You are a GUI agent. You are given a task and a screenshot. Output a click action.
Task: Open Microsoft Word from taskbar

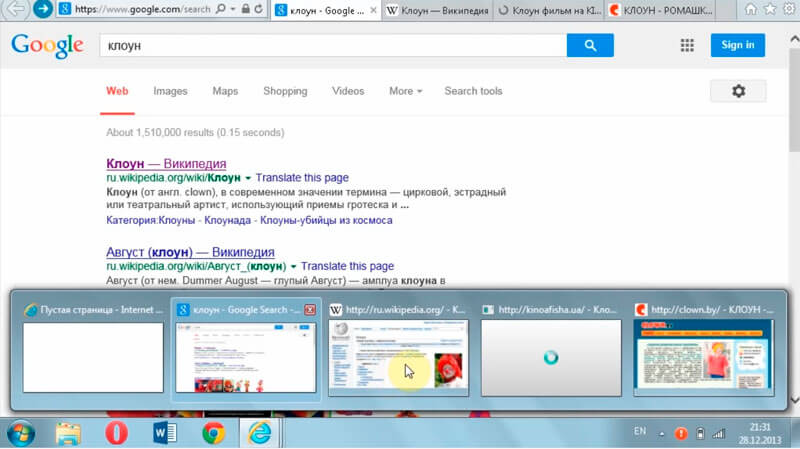164,433
